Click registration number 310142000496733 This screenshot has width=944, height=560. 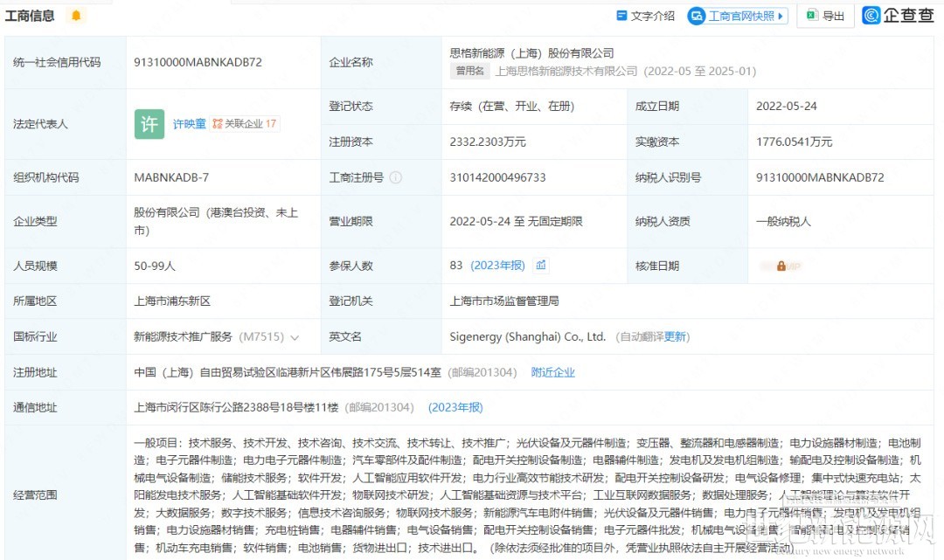[x=498, y=177]
